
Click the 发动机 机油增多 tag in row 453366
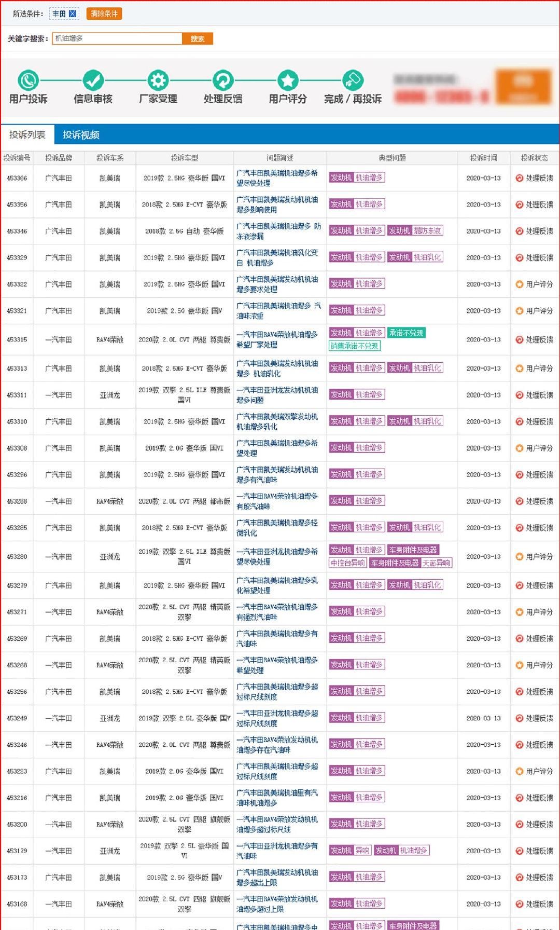[x=357, y=177]
